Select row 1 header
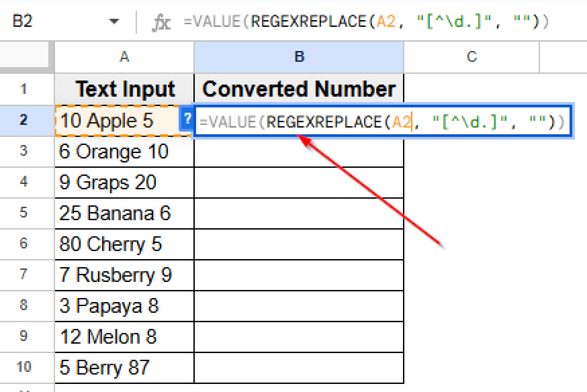Image resolution: width=587 pixels, height=392 pixels. click(x=26, y=89)
